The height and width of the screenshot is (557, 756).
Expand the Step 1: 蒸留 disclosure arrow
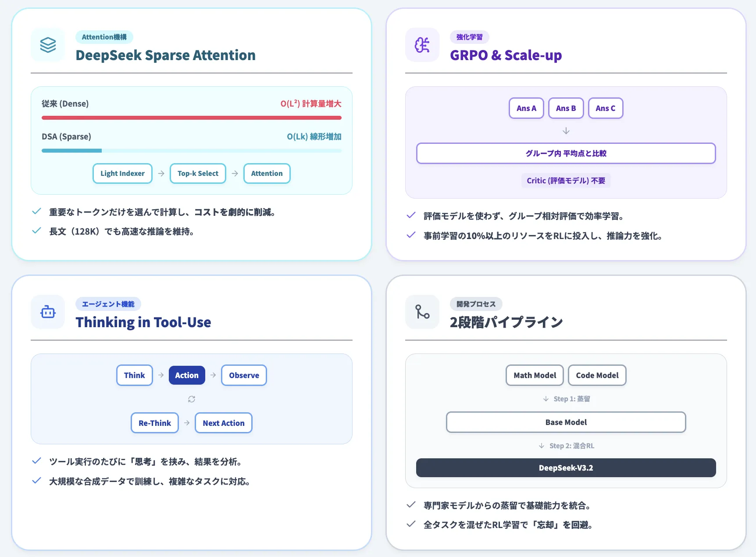545,399
